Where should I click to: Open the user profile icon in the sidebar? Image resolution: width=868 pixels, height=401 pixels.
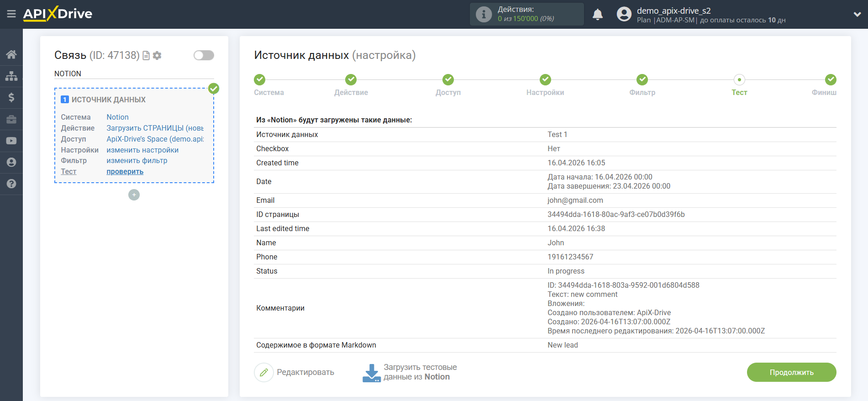pyautogui.click(x=11, y=162)
